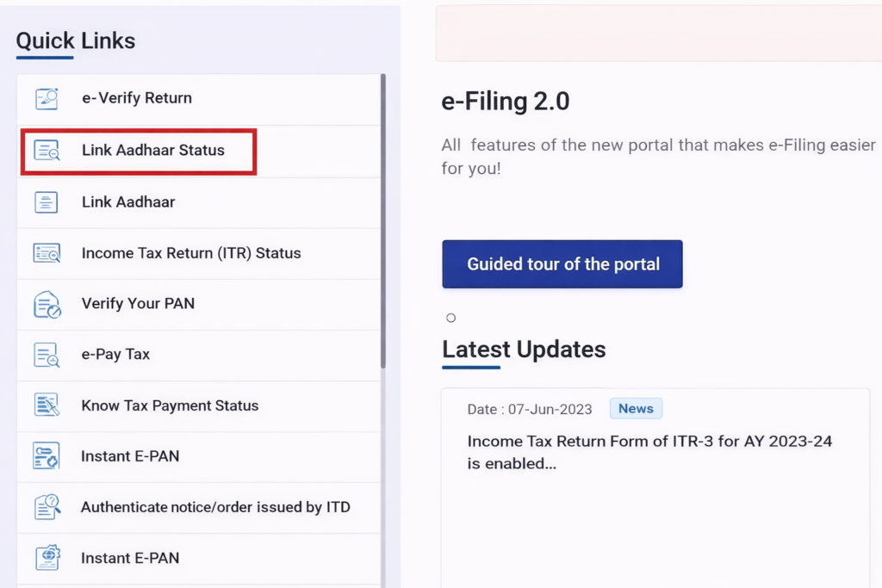Image resolution: width=882 pixels, height=588 pixels.
Task: Start the Guided tour of the portal
Action: 562,264
